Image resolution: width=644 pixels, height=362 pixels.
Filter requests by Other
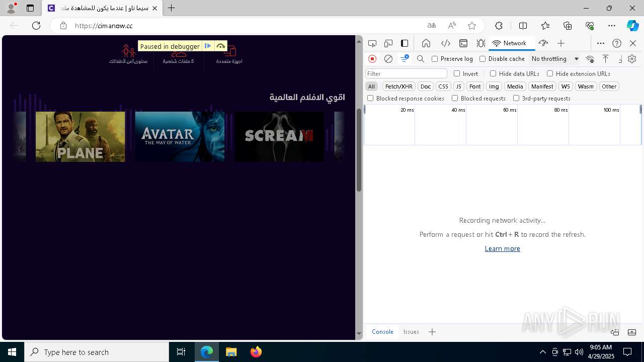point(609,86)
